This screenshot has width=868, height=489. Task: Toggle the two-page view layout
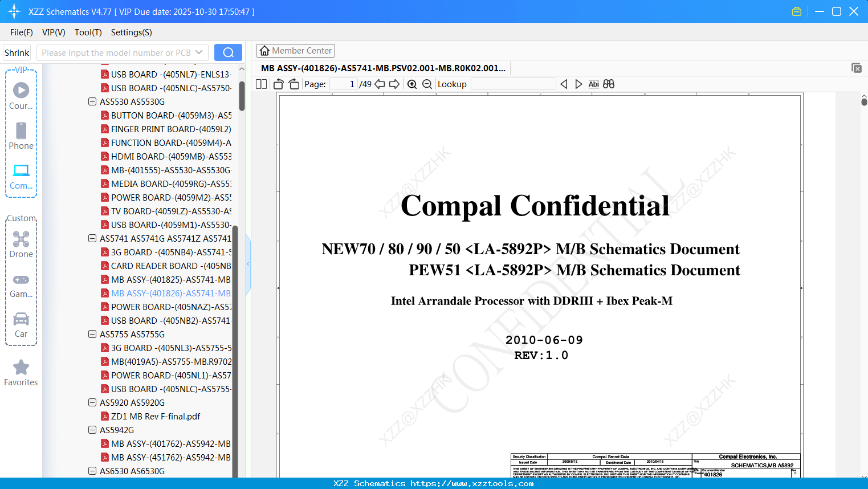pyautogui.click(x=262, y=84)
